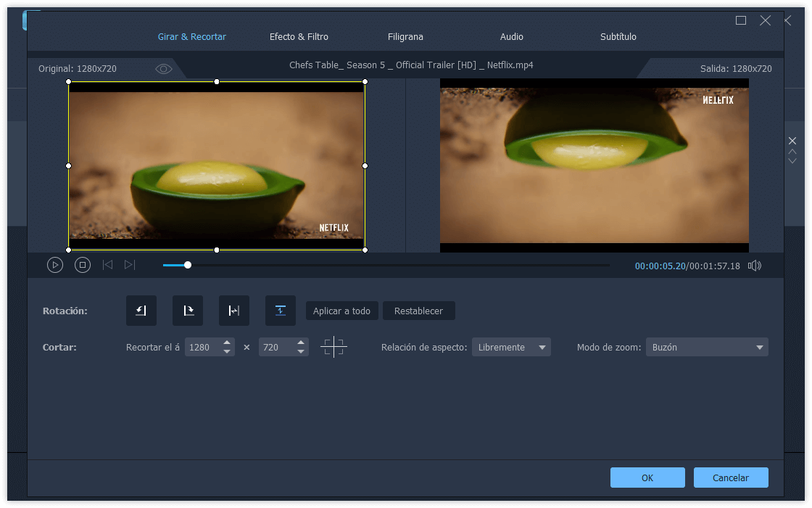Click the current time 00:00:05.20

[x=660, y=266]
